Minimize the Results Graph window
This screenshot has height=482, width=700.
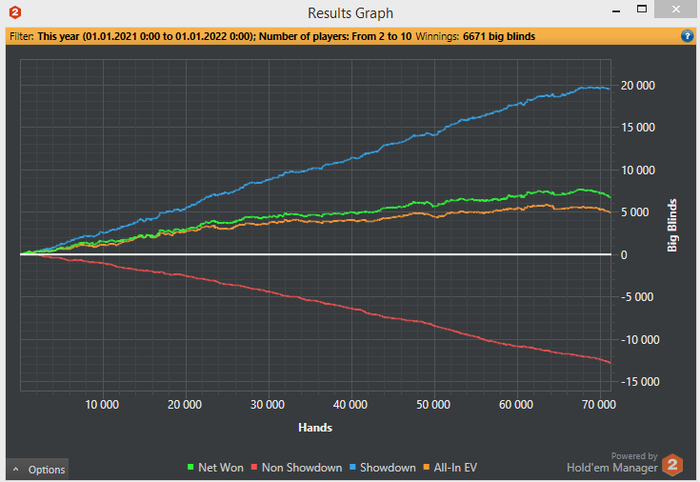click(616, 10)
